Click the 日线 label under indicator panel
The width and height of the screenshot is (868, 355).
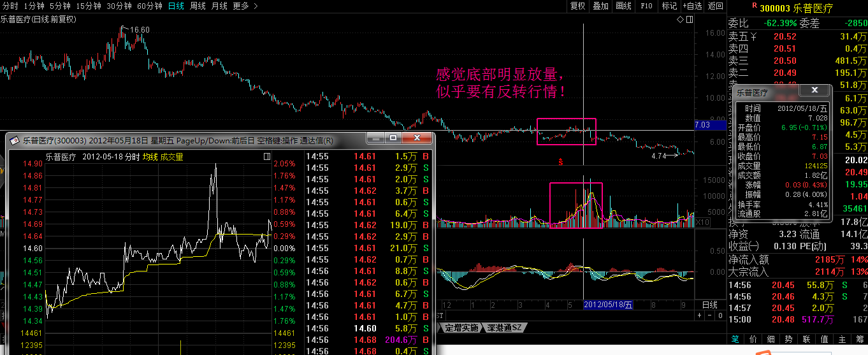click(709, 305)
